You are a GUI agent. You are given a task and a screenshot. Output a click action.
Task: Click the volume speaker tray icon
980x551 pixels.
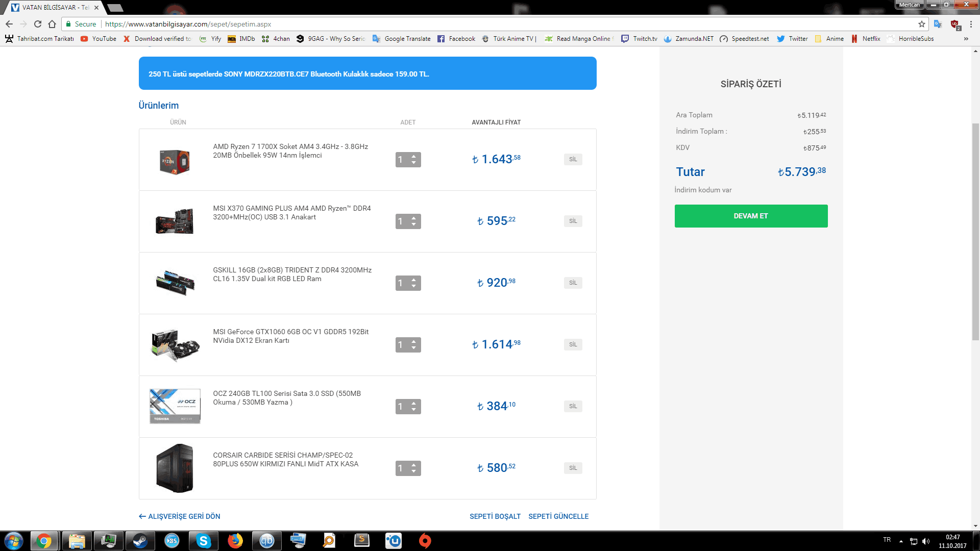926,541
